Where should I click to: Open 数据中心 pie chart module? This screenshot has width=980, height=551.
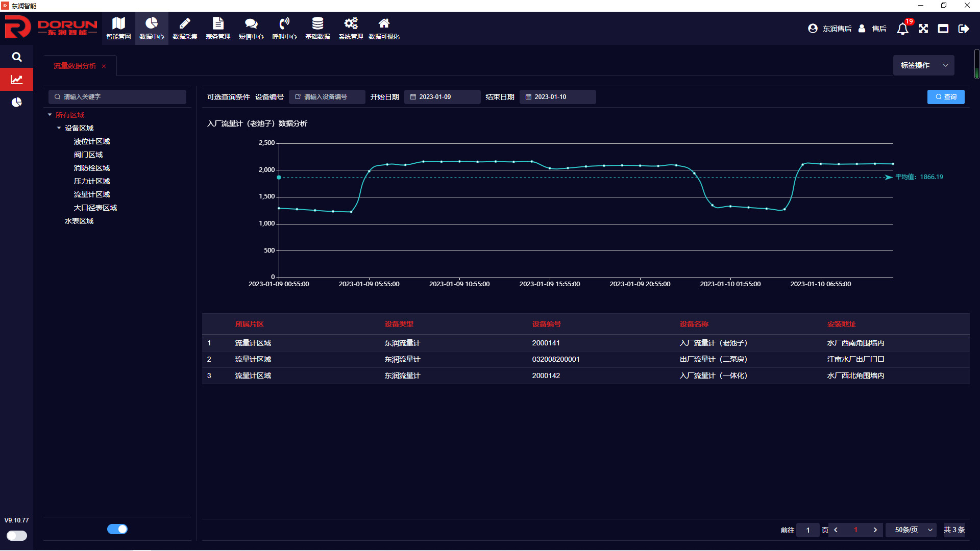pos(152,28)
